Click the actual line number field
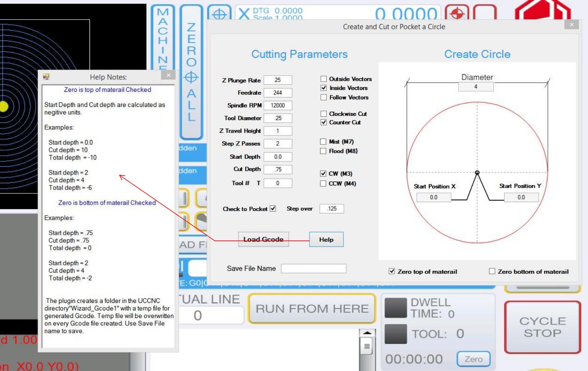The height and width of the screenshot is (371, 588). (x=211, y=315)
